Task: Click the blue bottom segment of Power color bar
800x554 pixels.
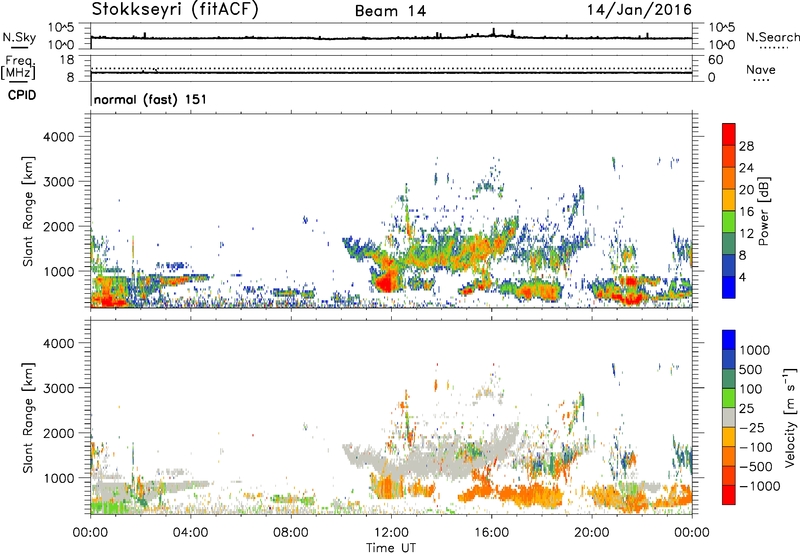Action: [729, 287]
